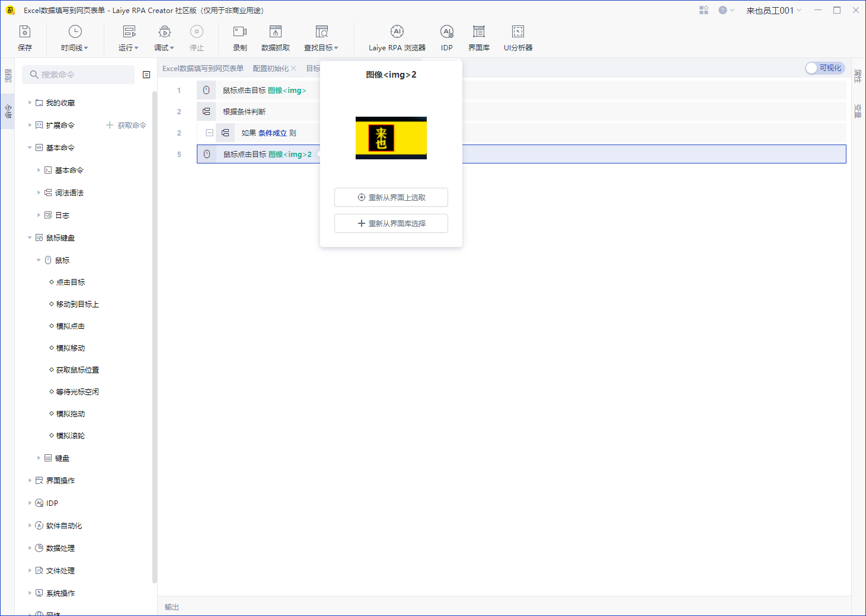The image size is (866, 616).
Task: Click the 条件成立 condition link
Action: pos(273,133)
